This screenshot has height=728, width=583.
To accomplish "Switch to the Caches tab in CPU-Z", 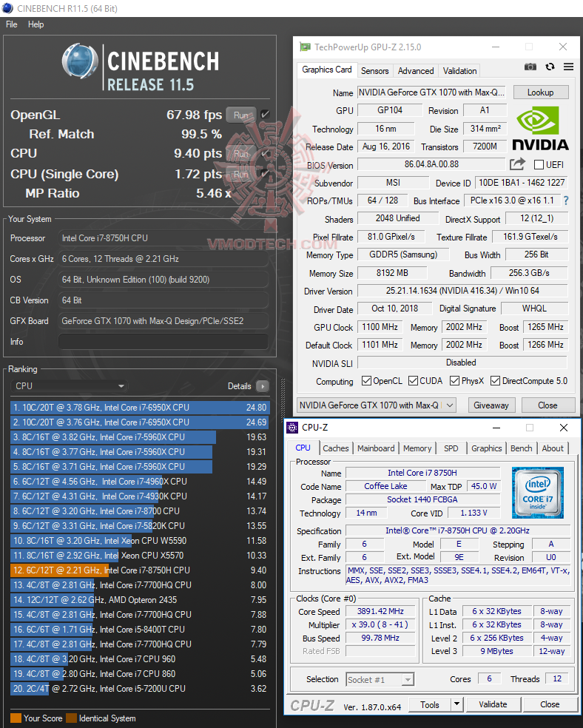I will coord(336,448).
